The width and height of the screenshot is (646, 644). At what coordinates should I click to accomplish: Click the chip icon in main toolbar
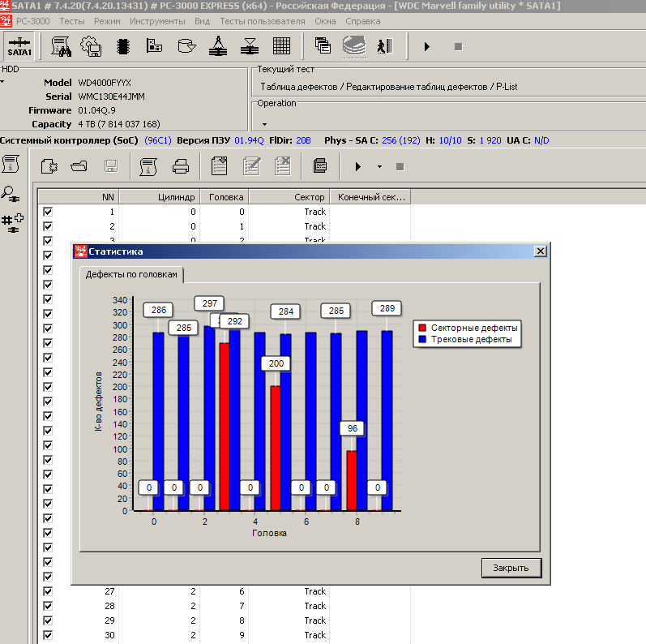pyautogui.click(x=123, y=46)
